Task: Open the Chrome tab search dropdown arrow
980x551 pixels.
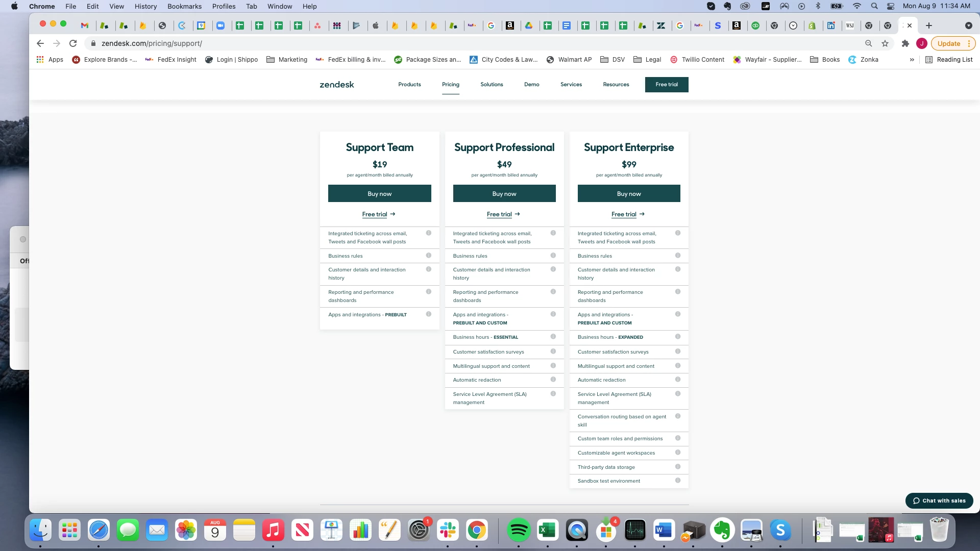Action: (x=968, y=26)
